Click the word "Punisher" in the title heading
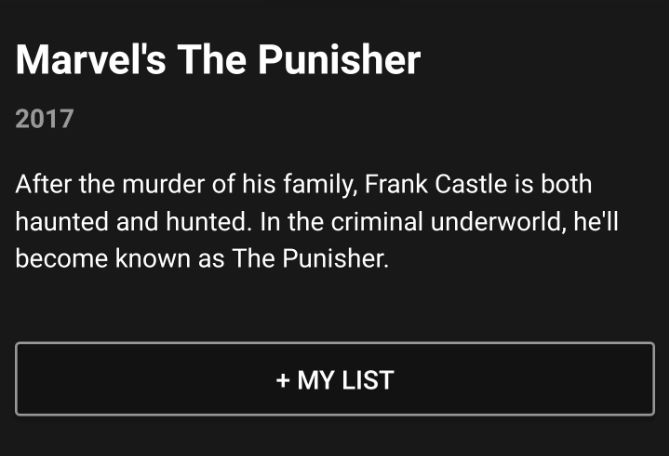Screen dimensions: 669x456 pos(340,60)
